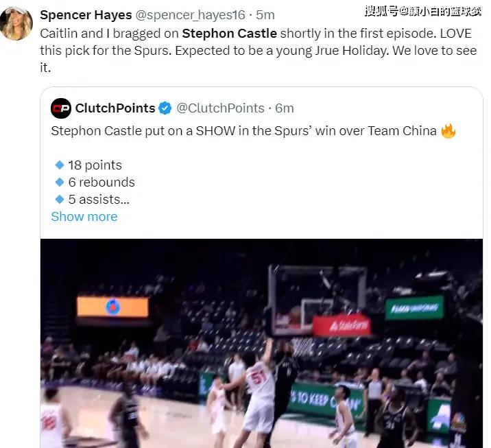
Task: Click the diamond bullet beside 6 rebounds
Action: 60,182
